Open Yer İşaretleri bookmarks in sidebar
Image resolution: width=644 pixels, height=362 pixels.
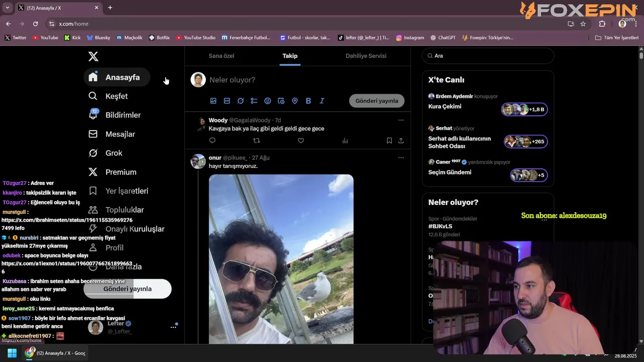119,191
